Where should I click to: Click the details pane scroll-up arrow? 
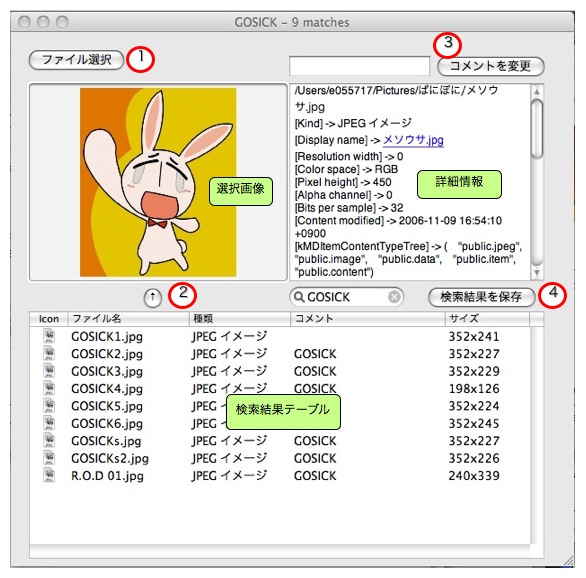[537, 91]
